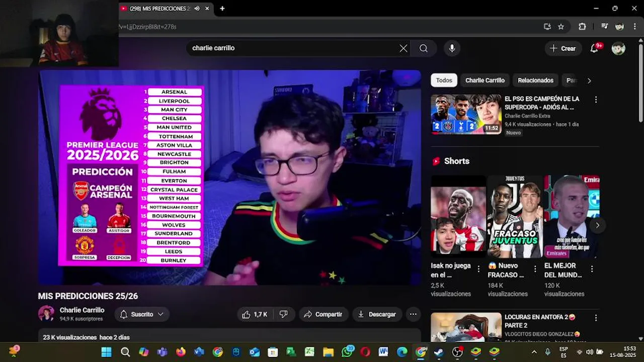Open the FRACASO JUVENTUS short thumbnail

pos(515,216)
